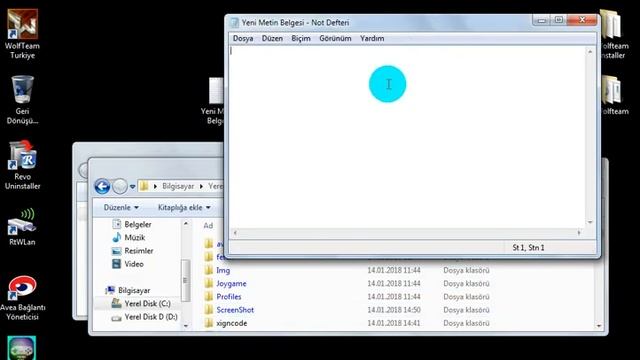Open the Biçim menu in Notepad
This screenshot has width=640, height=360.
click(301, 38)
